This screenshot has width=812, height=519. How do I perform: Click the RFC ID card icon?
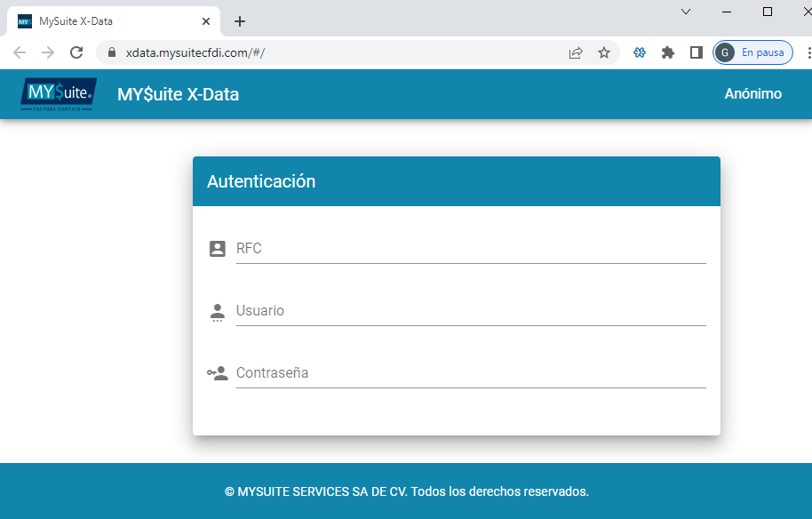218,249
